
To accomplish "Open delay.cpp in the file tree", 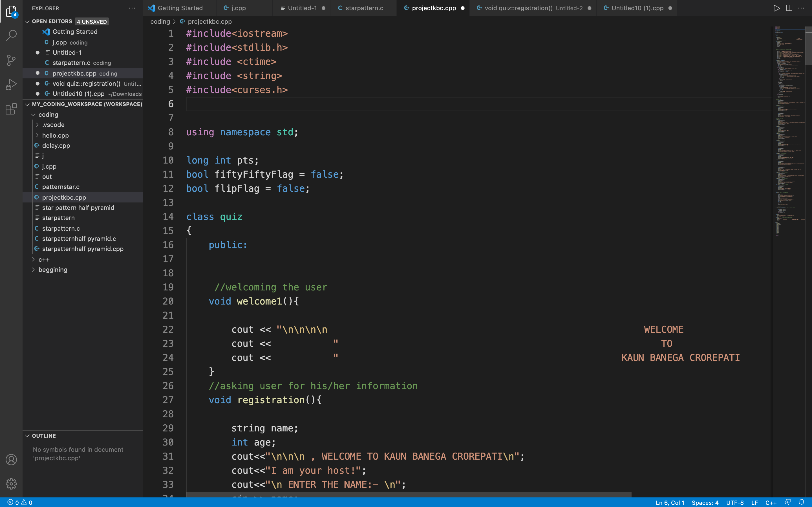I will tap(56, 146).
